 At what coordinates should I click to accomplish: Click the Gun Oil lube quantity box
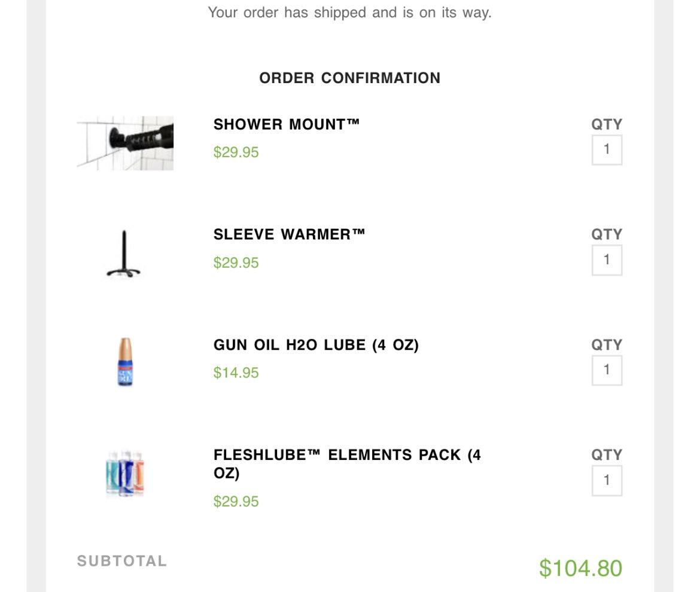click(607, 370)
